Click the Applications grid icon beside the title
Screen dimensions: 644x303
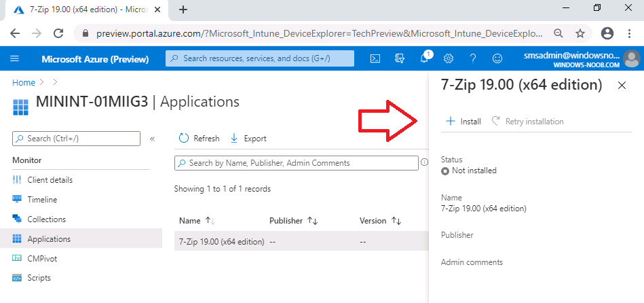pos(20,107)
